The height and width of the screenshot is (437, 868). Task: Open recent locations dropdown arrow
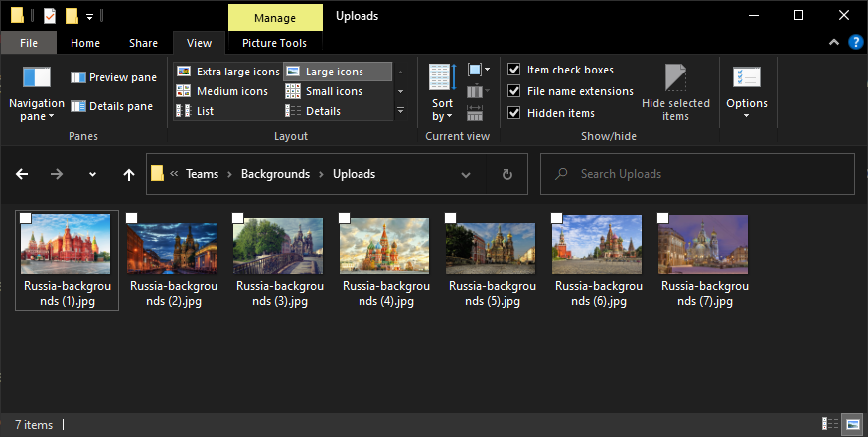[x=92, y=174]
